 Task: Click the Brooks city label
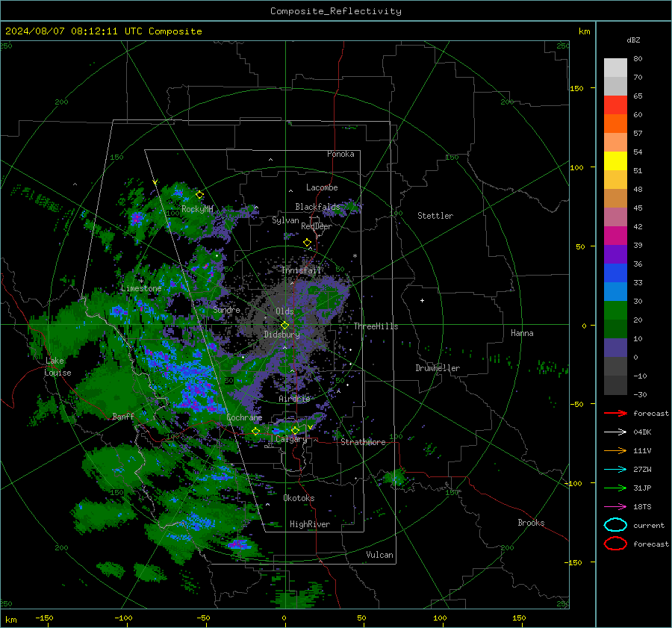coord(531,523)
